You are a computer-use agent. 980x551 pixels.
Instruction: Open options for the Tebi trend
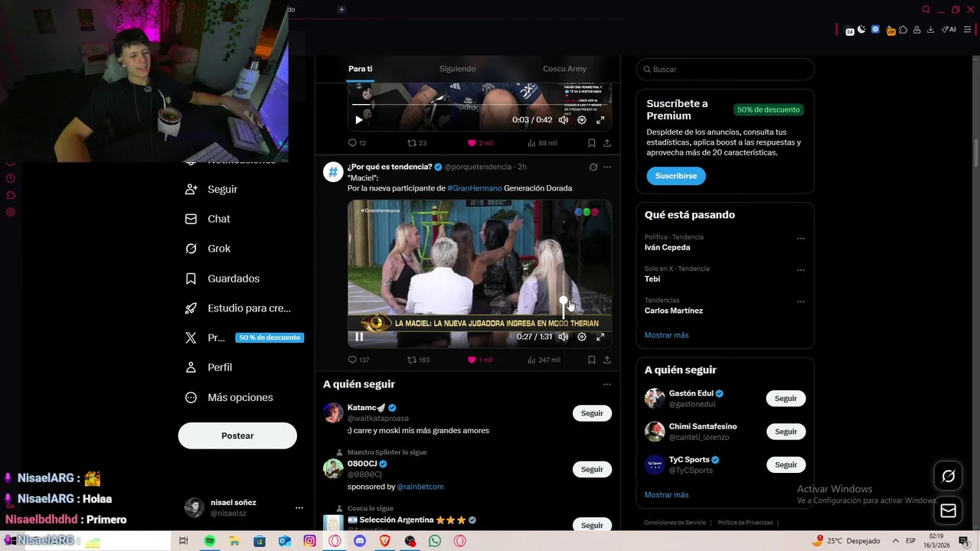click(x=801, y=270)
